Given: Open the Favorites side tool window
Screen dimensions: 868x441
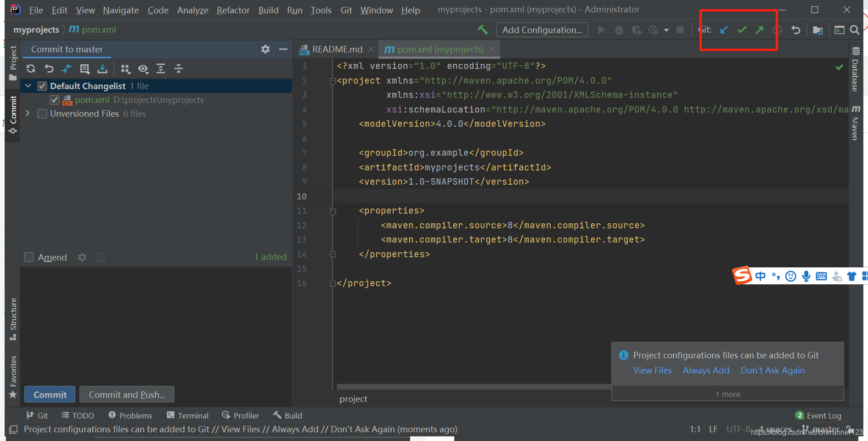Looking at the screenshot, I should (x=13, y=376).
